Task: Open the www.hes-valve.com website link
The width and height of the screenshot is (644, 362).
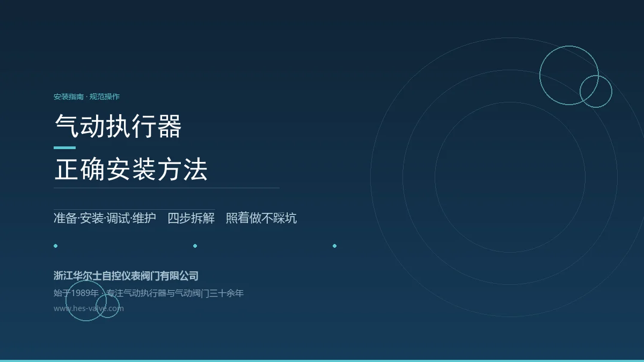Action: tap(89, 308)
